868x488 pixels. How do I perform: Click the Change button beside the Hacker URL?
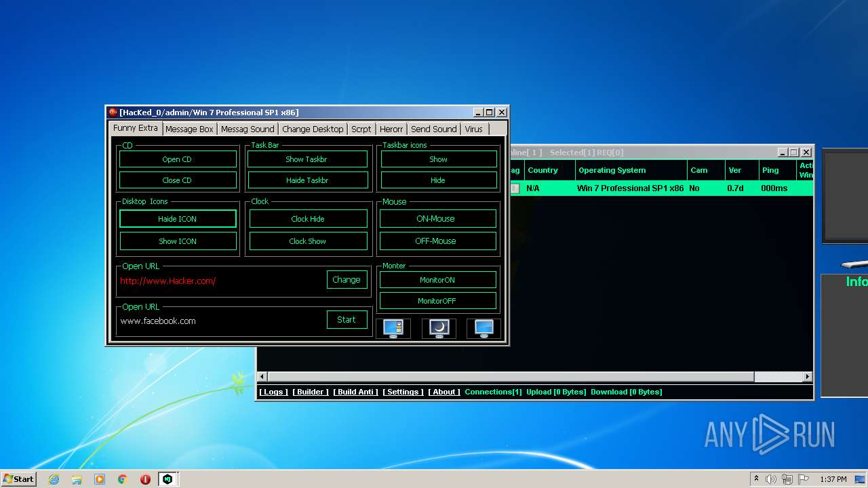point(347,279)
